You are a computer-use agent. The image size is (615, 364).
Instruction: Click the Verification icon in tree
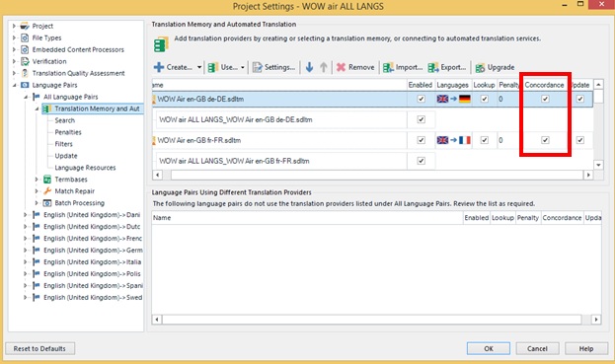(x=25, y=61)
